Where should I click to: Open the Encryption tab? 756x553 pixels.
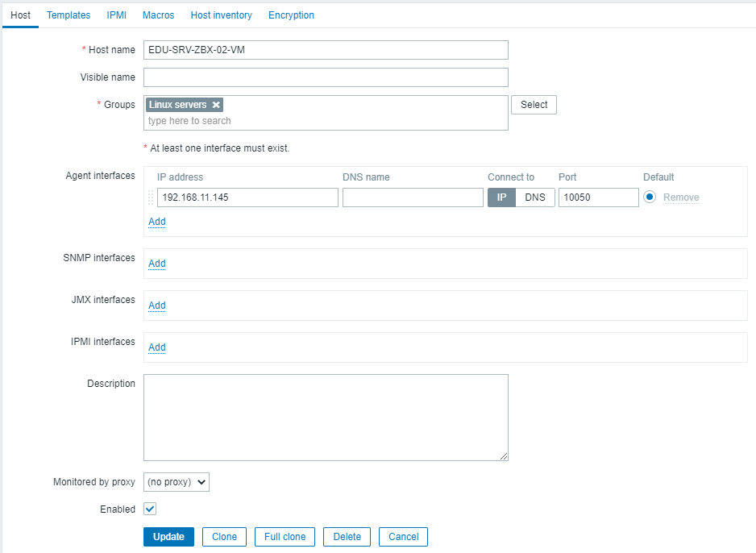[x=291, y=15]
